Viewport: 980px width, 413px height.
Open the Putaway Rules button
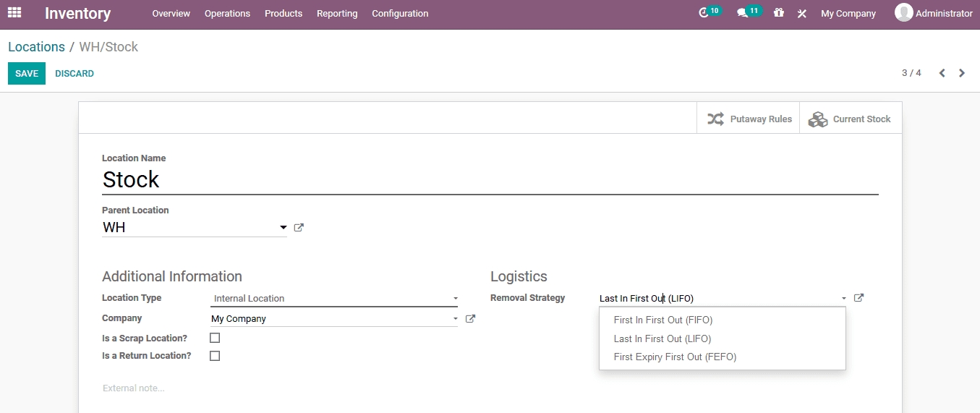point(749,119)
